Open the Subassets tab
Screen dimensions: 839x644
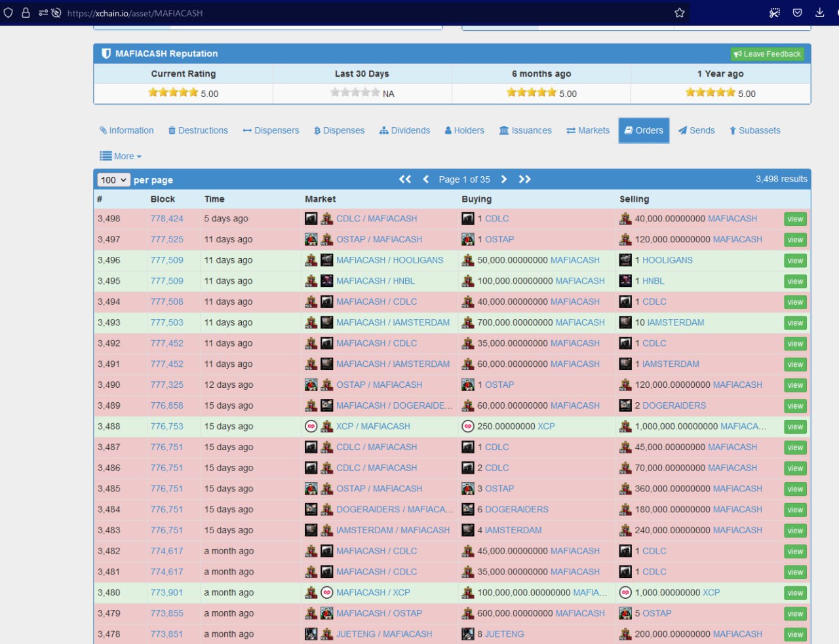tap(755, 130)
